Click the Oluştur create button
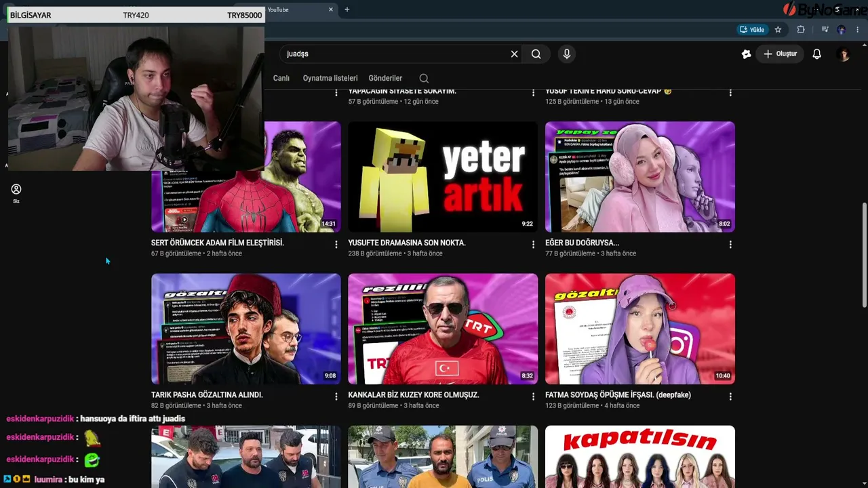 (781, 54)
